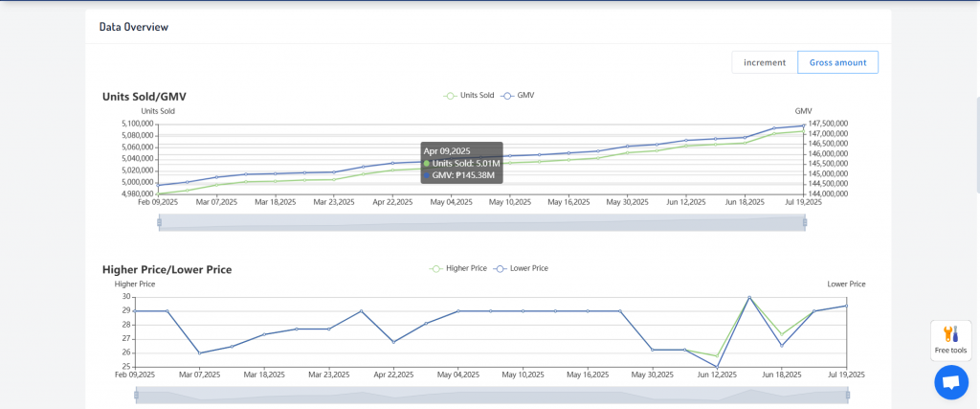Click Jun 12,2025 label on price chart

pos(716,375)
